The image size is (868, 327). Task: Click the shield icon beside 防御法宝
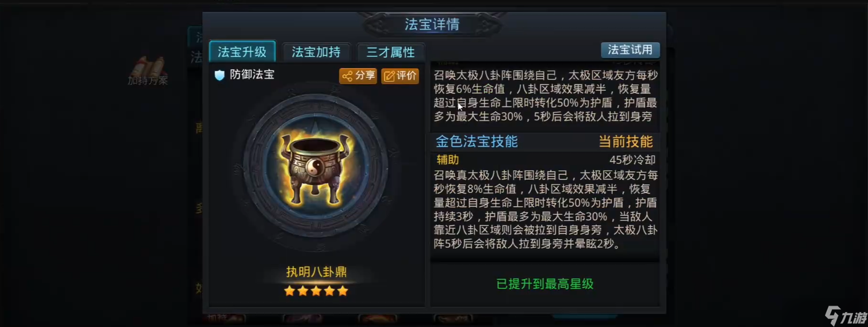pyautogui.click(x=219, y=75)
